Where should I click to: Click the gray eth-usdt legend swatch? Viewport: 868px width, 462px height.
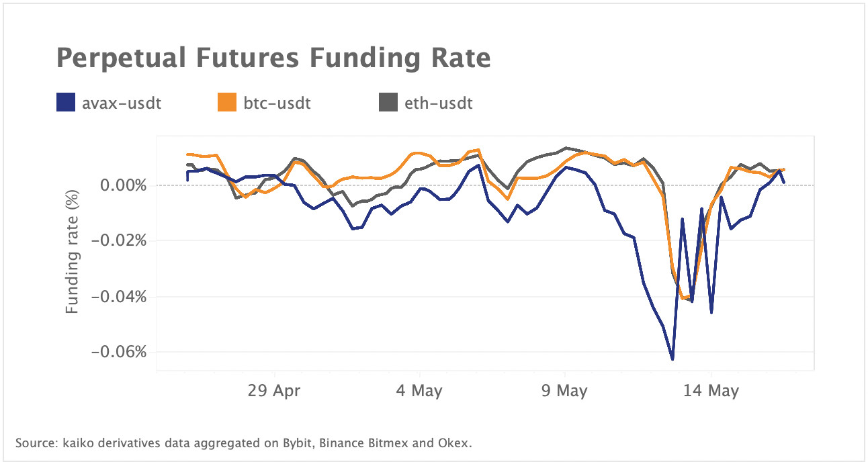(x=389, y=103)
